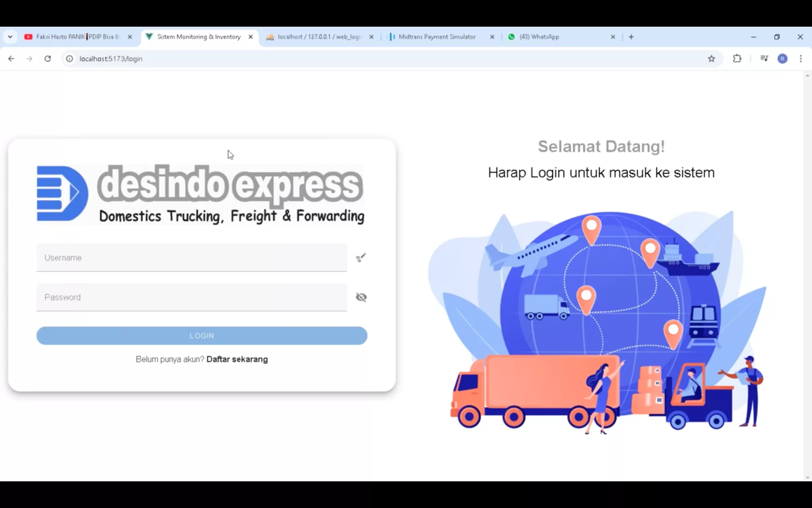Minimize the Chrome window
The image size is (812, 508).
point(753,37)
